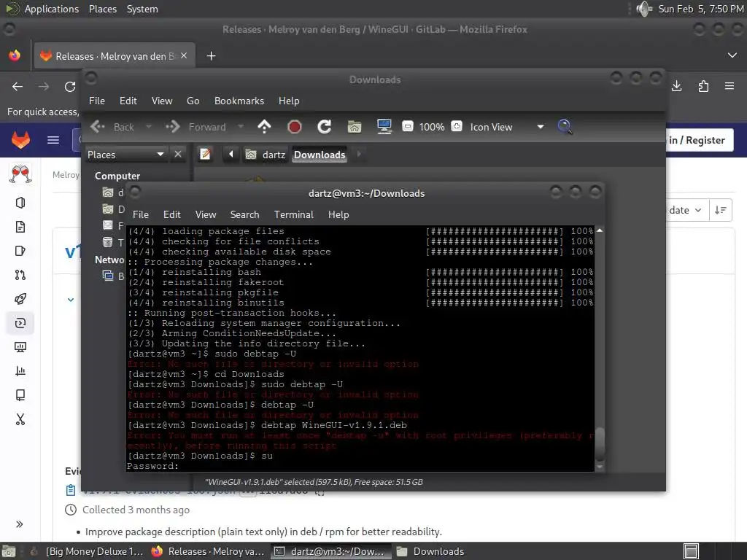
Task: Open Firefox hamburger application menu
Action: (x=729, y=86)
